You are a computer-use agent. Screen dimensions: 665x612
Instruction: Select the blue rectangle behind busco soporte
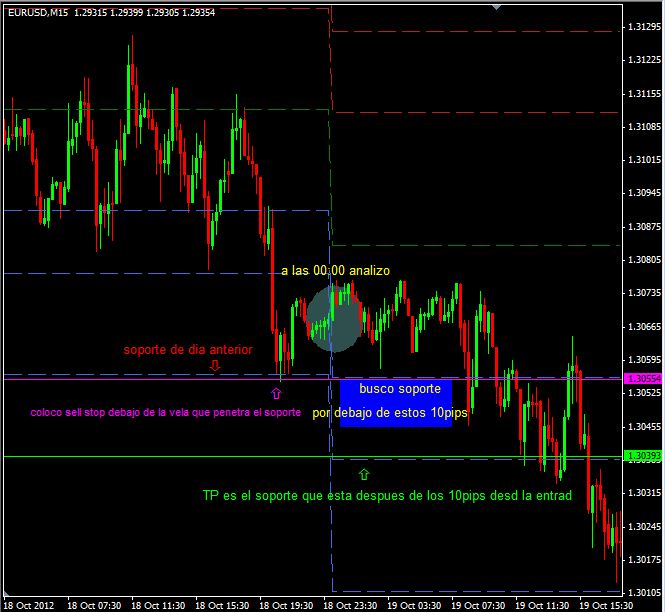pyautogui.click(x=396, y=403)
